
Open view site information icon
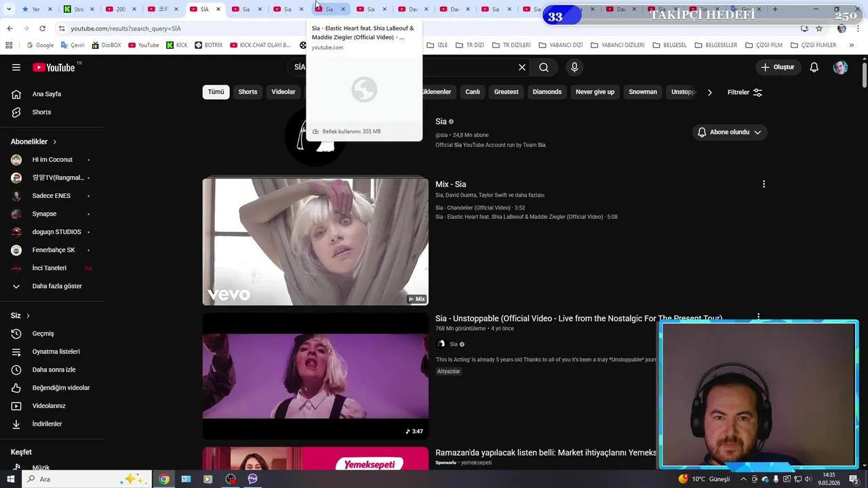coord(62,28)
